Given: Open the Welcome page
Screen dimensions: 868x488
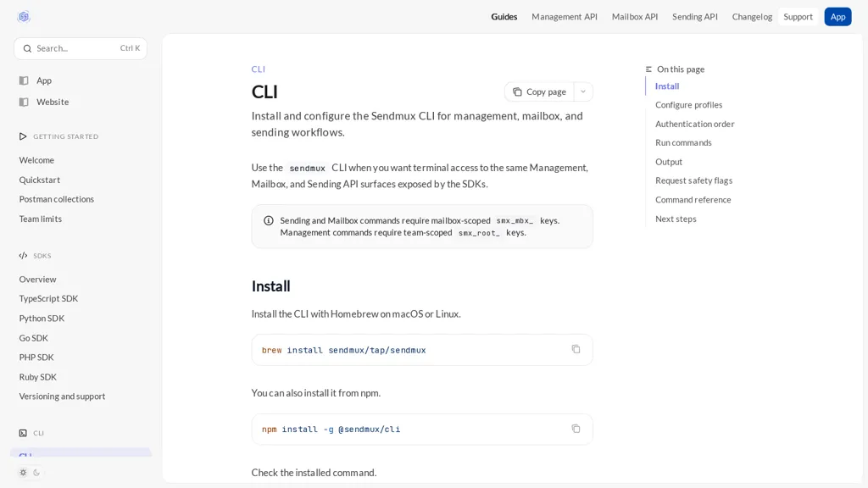Looking at the screenshot, I should tap(36, 160).
